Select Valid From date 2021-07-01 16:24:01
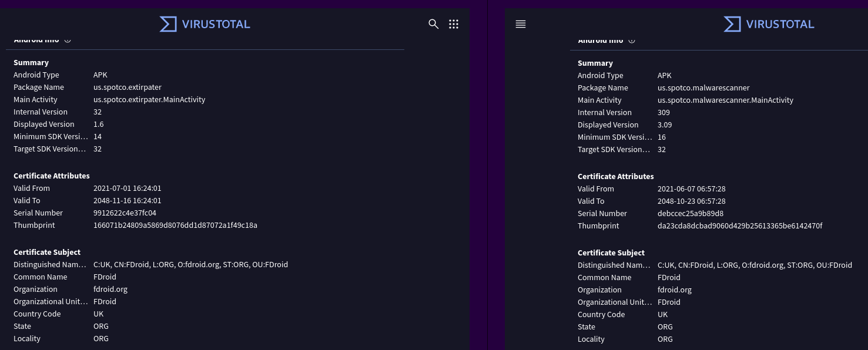Image resolution: width=868 pixels, height=350 pixels. 128,189
